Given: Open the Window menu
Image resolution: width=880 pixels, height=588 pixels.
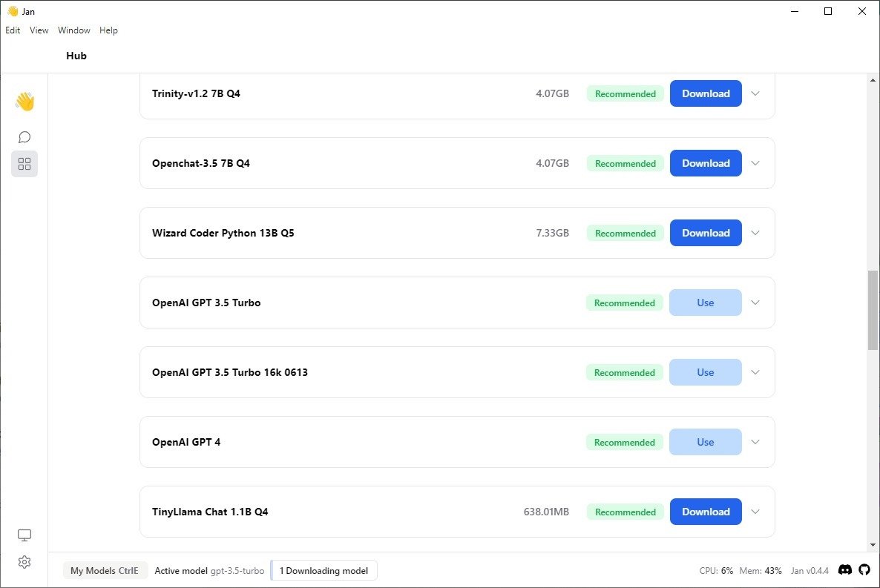Looking at the screenshot, I should click(74, 30).
